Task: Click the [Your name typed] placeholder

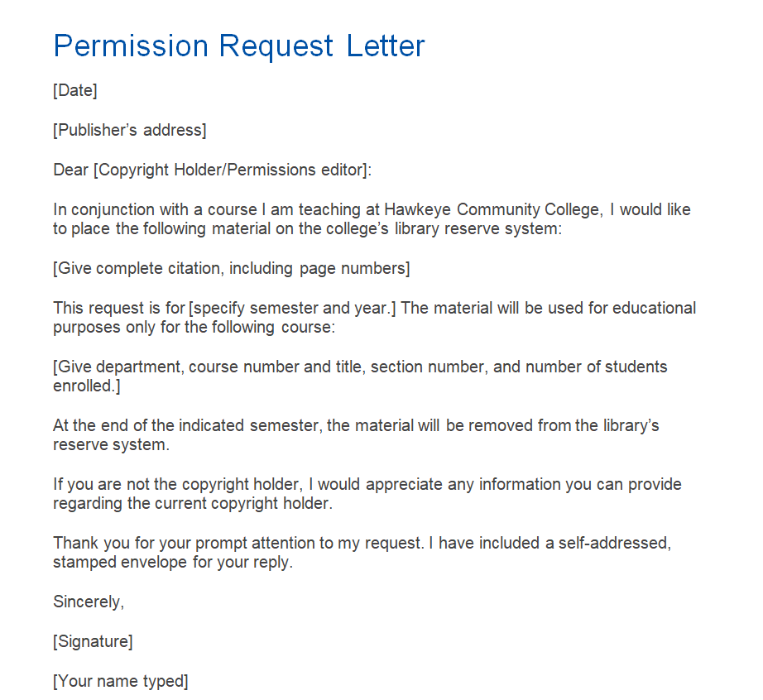Action: [x=121, y=681]
